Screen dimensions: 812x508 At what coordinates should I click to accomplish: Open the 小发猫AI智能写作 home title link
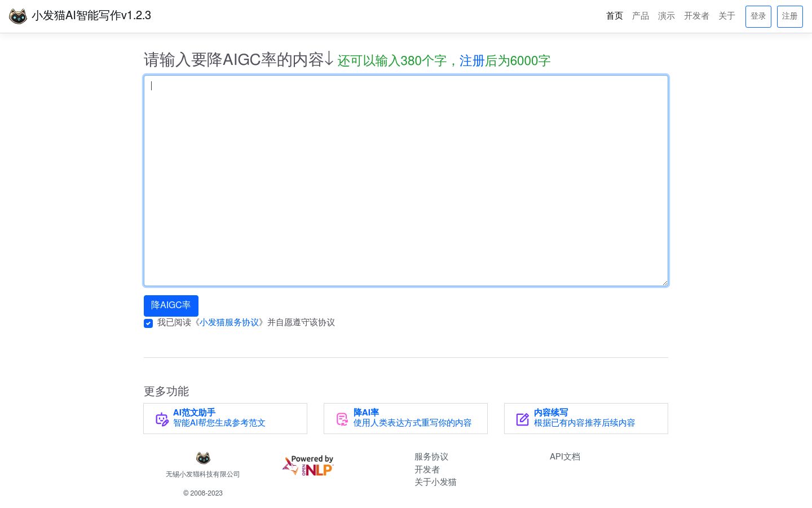click(91, 16)
